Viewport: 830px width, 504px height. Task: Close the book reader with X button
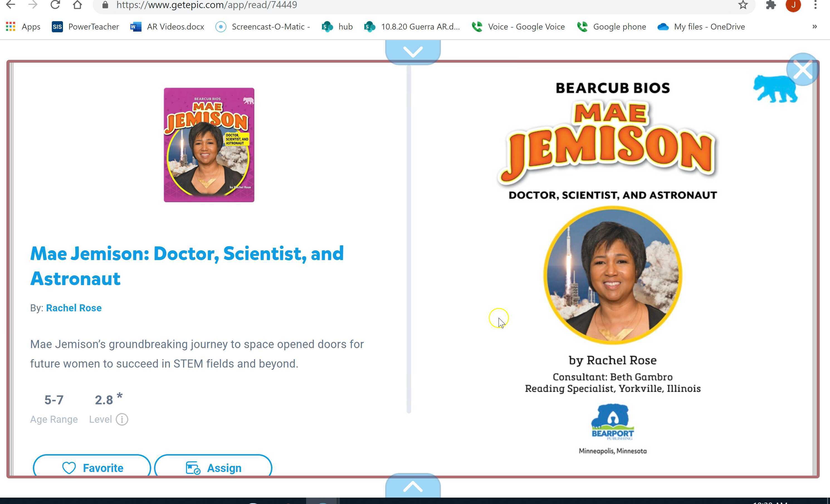(x=803, y=69)
